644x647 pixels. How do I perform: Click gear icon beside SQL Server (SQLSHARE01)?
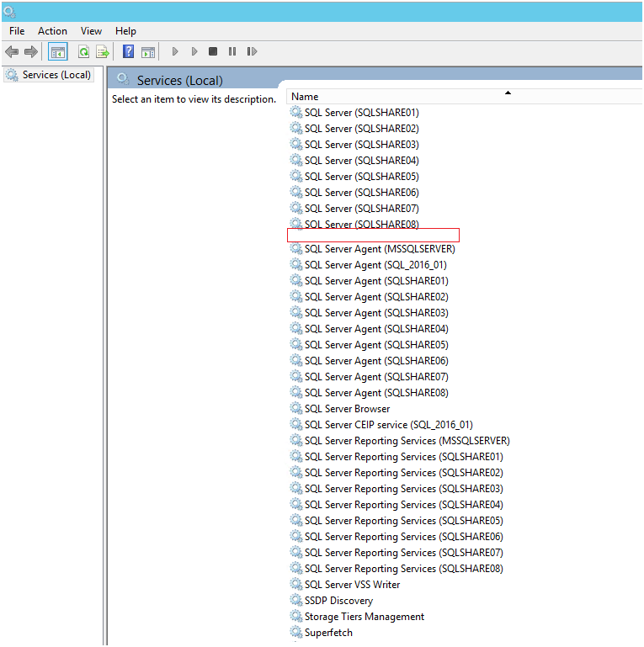tap(296, 112)
